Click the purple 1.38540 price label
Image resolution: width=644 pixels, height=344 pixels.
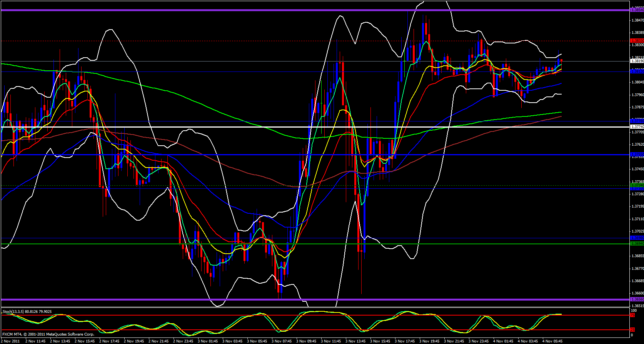pos(636,10)
